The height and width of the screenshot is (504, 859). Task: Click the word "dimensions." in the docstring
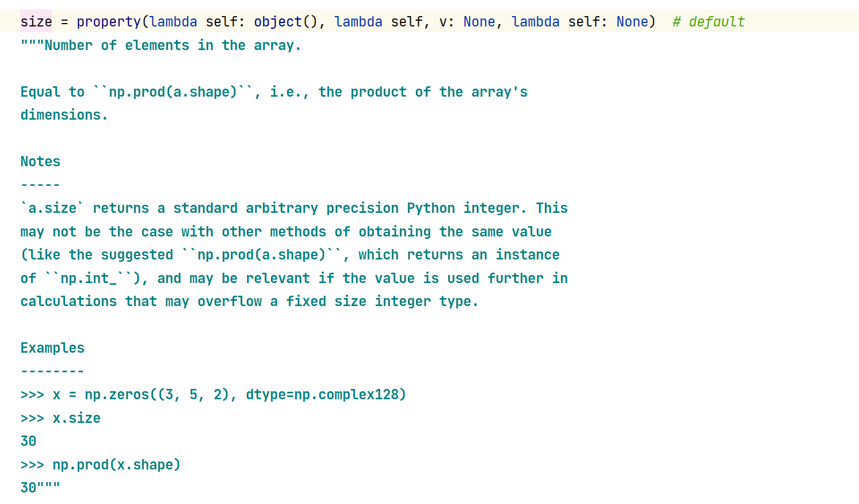click(x=64, y=115)
